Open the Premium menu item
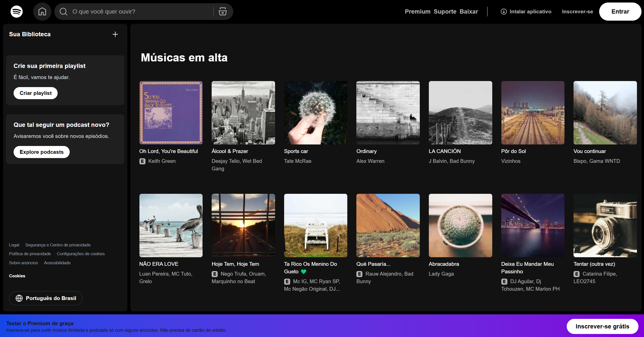 [418, 12]
